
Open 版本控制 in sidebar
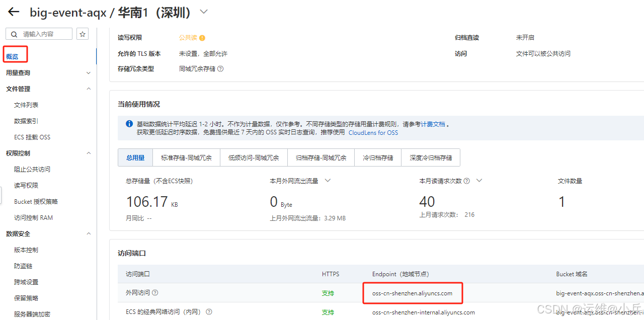(x=26, y=250)
